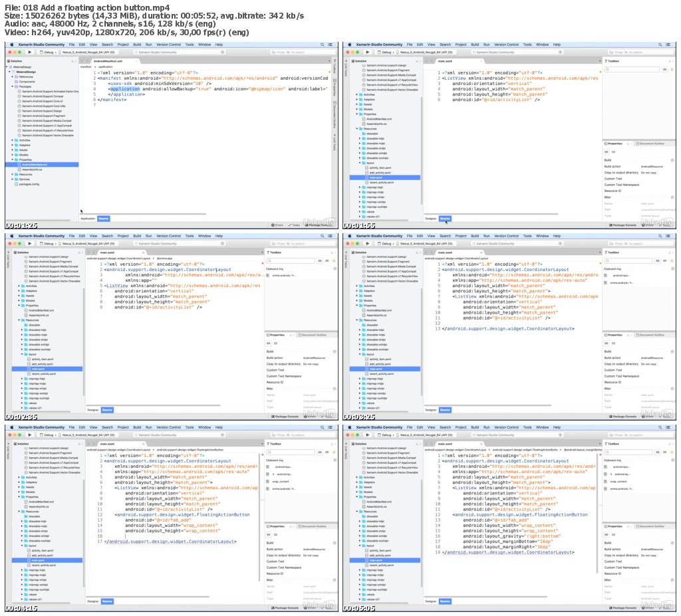Click 'Press to search' field in 00:01:25 frame
This screenshot has height=616, width=681.
[x=301, y=52]
